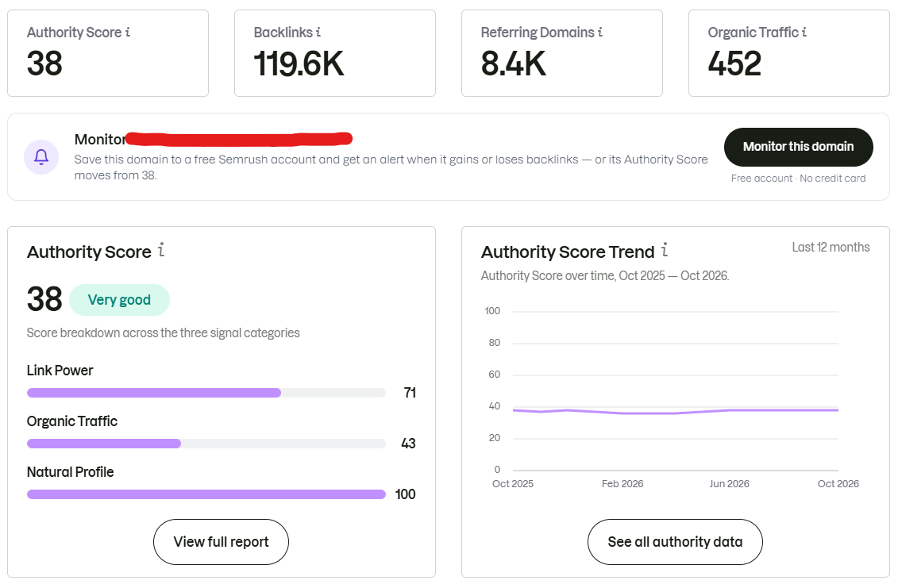Image resolution: width=898 pixels, height=588 pixels.
Task: Open the Referring Domains info icon
Action: 600,32
